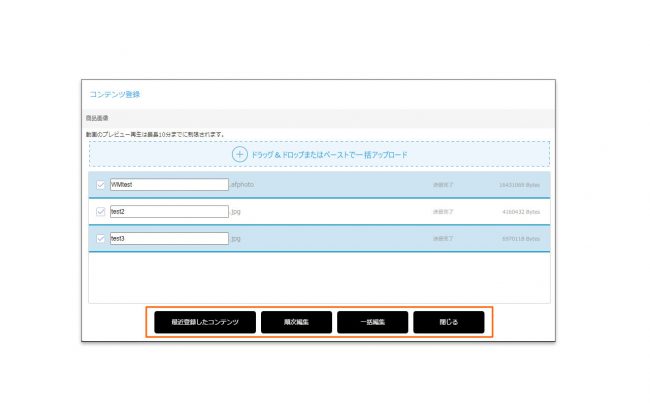Open 最近登録したコンテンツ button

pyautogui.click(x=205, y=322)
